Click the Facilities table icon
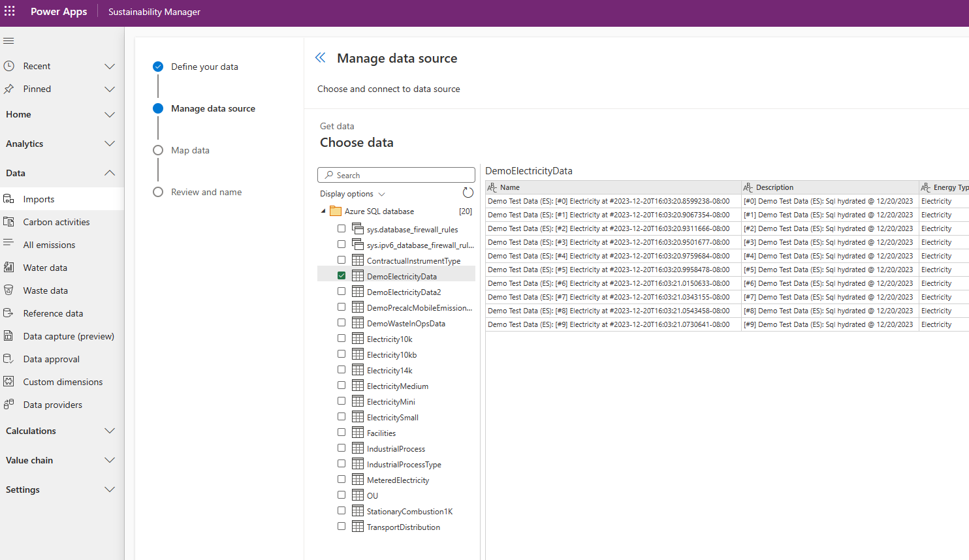Screen dimensions: 969x560 click(x=358, y=432)
